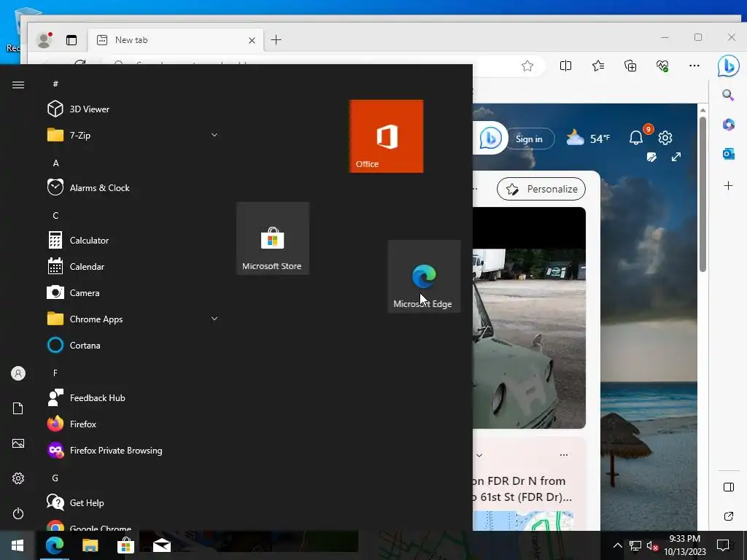Click Sign in on new tab page
Viewport: 747px width, 560px height.
point(530,139)
